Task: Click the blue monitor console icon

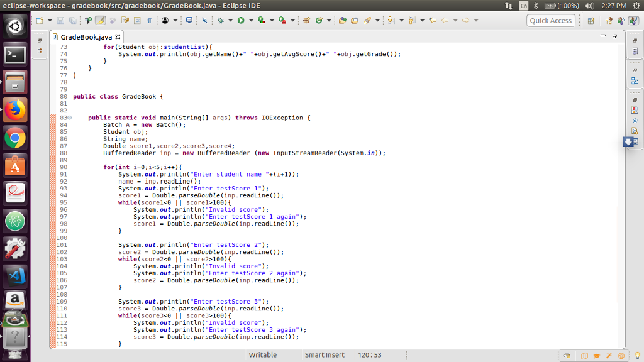Action: [189, 21]
